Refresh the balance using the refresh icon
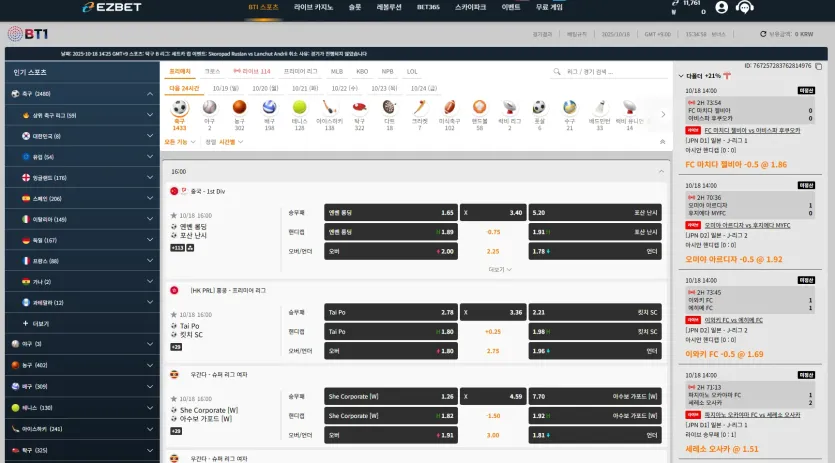 pyautogui.click(x=763, y=34)
